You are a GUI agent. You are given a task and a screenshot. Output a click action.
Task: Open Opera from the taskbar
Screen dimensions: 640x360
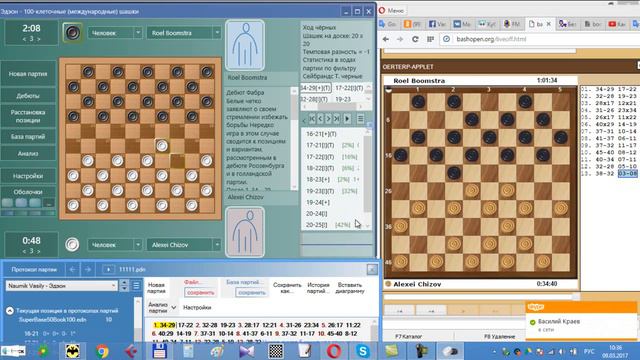pos(333,351)
